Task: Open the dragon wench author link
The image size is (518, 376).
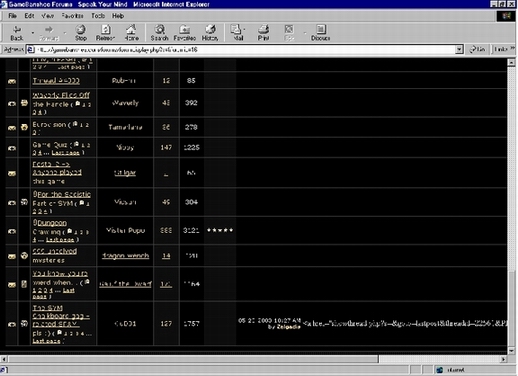Action: 125,256
